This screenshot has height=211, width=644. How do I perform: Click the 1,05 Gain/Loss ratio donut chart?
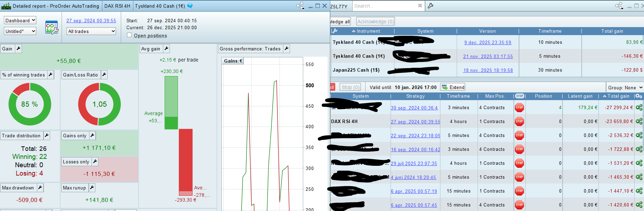[100, 104]
